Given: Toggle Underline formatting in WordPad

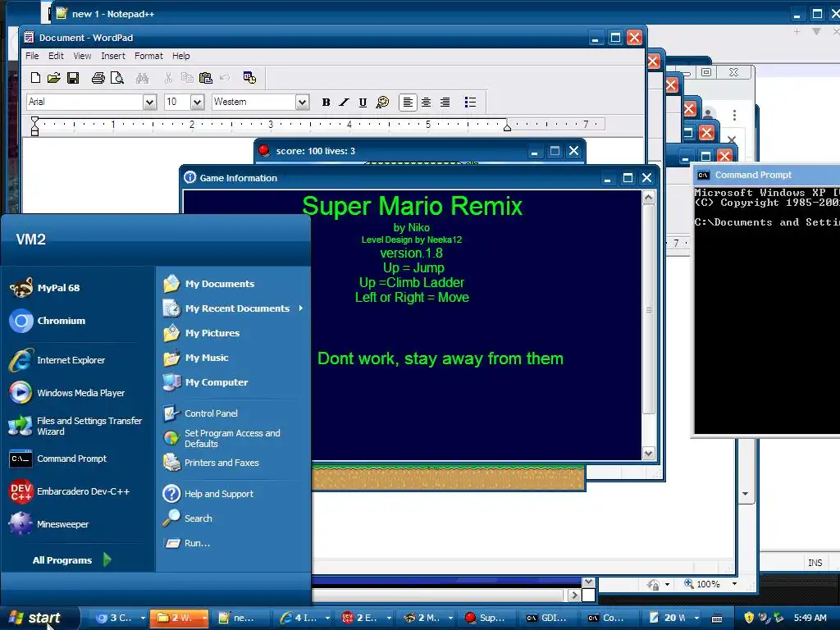Looking at the screenshot, I should click(363, 103).
